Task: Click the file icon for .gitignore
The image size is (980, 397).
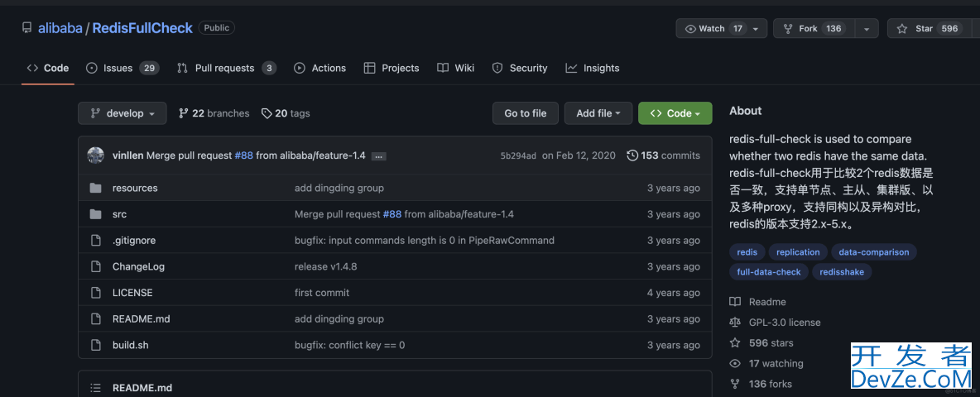Action: (96, 241)
